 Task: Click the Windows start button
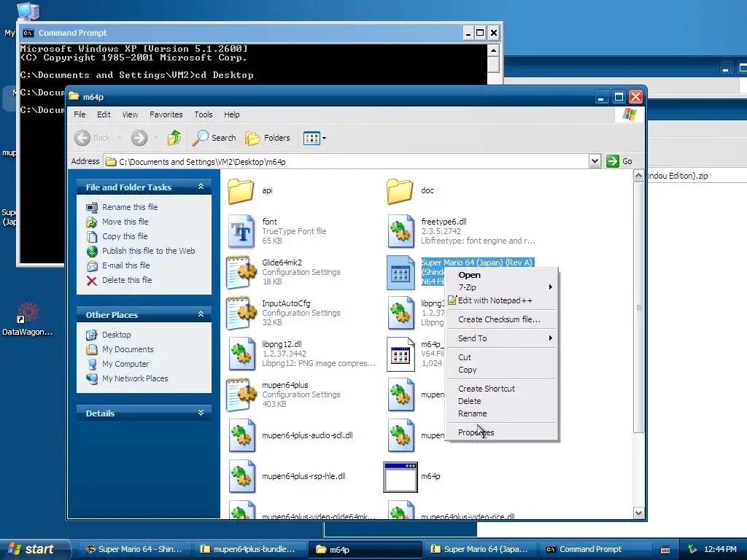[34, 549]
